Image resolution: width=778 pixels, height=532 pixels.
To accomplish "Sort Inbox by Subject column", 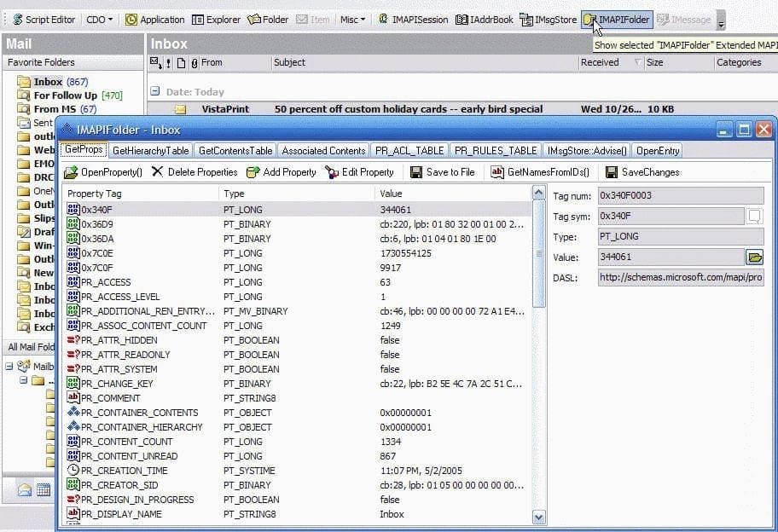I will 425,62.
